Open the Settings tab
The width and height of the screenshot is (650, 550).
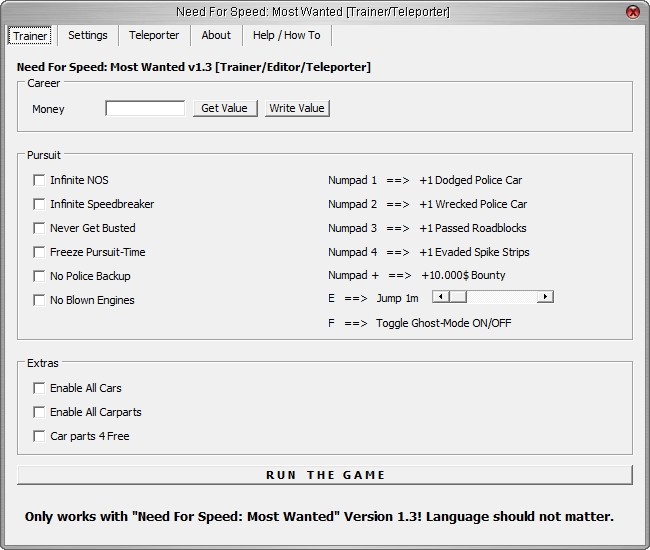[87, 35]
